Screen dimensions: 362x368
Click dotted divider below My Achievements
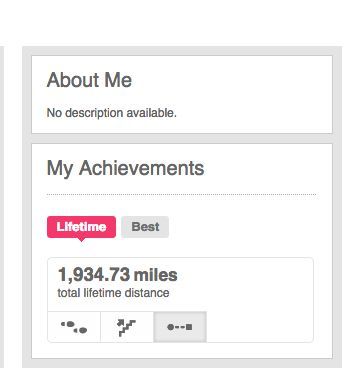181,194
